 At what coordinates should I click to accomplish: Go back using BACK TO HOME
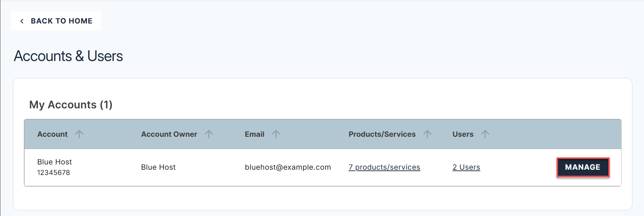[x=56, y=21]
